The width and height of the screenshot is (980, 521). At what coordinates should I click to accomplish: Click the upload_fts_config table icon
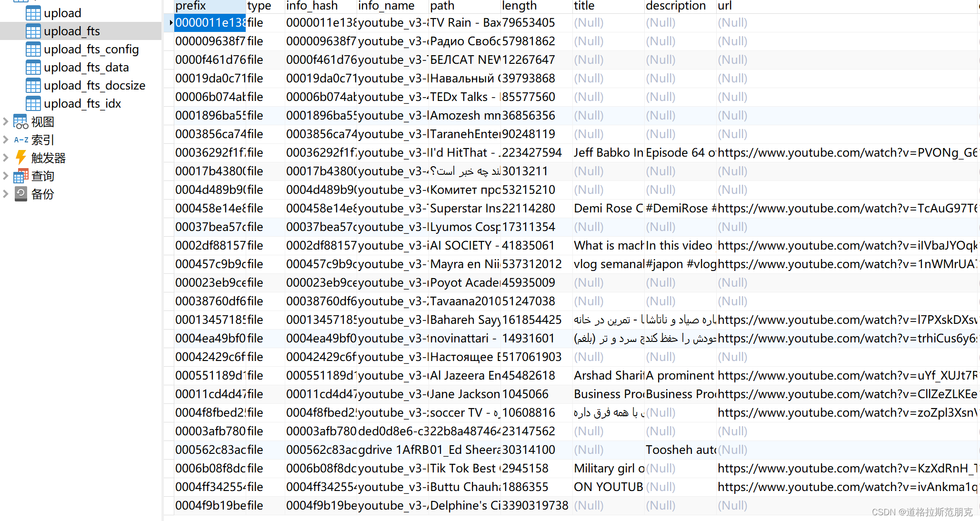coord(33,49)
